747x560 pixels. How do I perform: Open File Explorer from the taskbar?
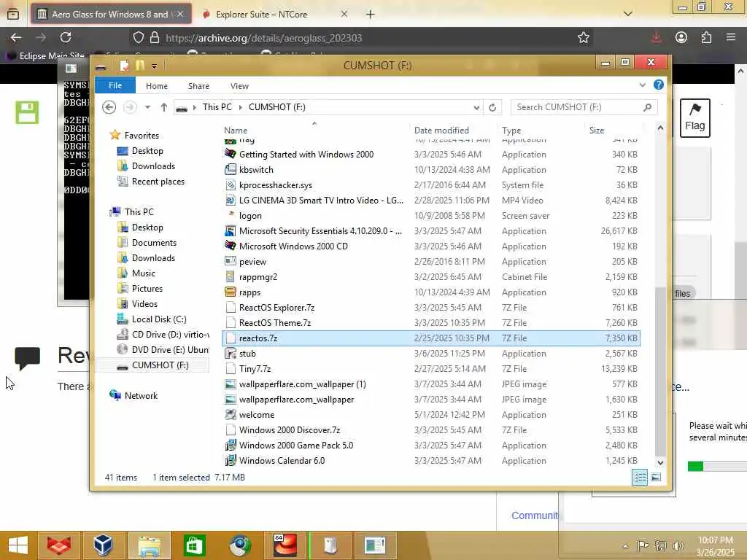[x=149, y=545]
